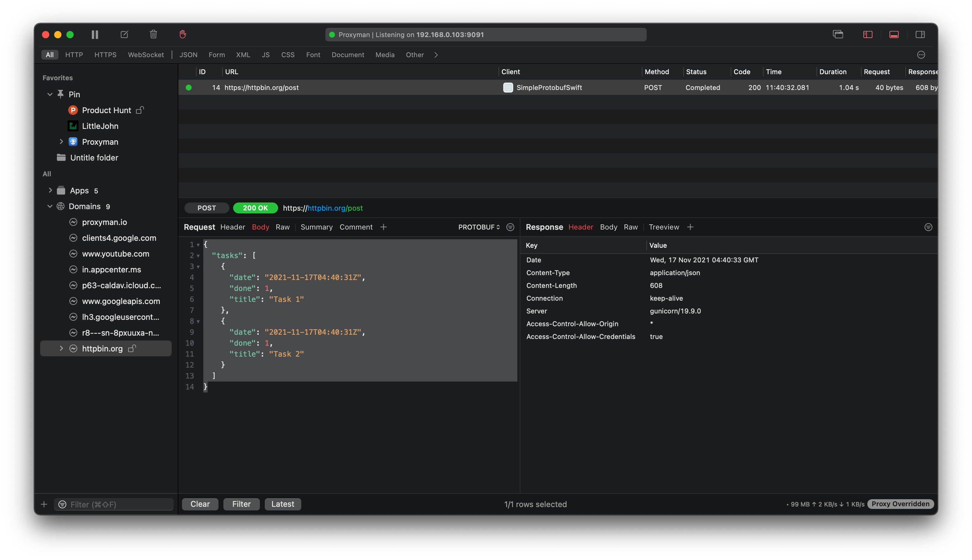Screen dimensions: 972x560
Task: Open the PROTOBUF format dropdown
Action: (479, 227)
